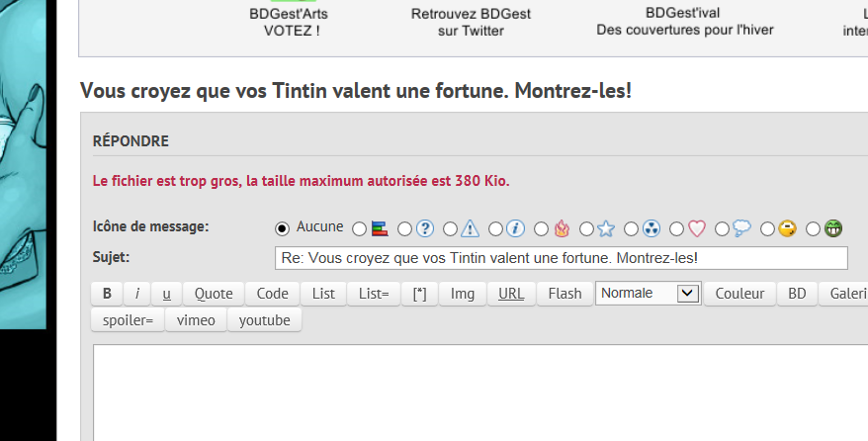Insert an Img tag

[463, 294]
